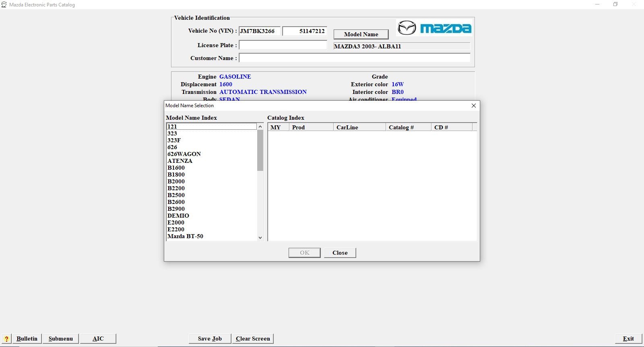The image size is (644, 347).
Task: Restore the main window with the restore button
Action: (x=615, y=4)
